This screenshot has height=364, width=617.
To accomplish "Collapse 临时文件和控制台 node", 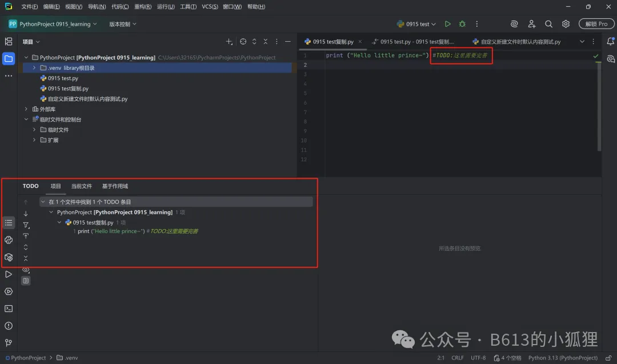I will click(26, 119).
